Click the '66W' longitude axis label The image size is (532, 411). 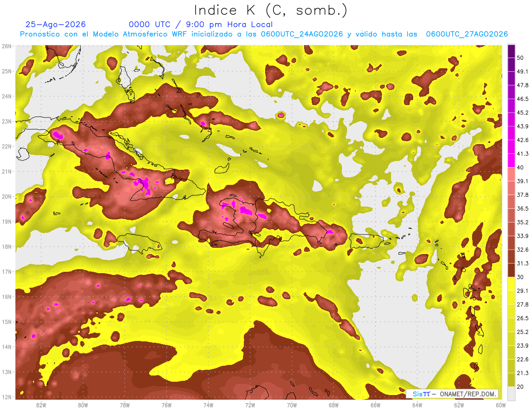point(375,405)
